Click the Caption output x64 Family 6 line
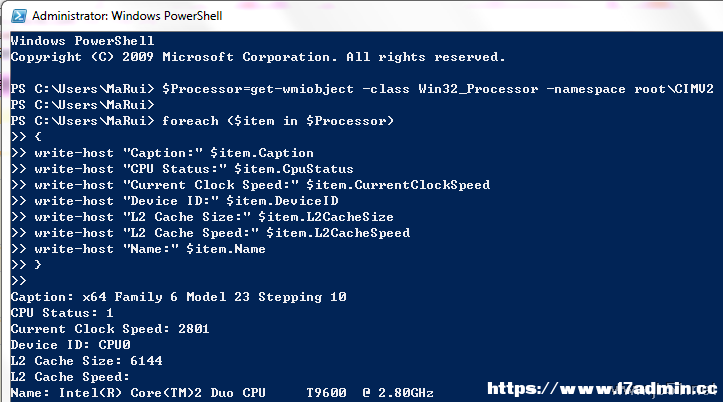The image size is (723, 402). 178,297
